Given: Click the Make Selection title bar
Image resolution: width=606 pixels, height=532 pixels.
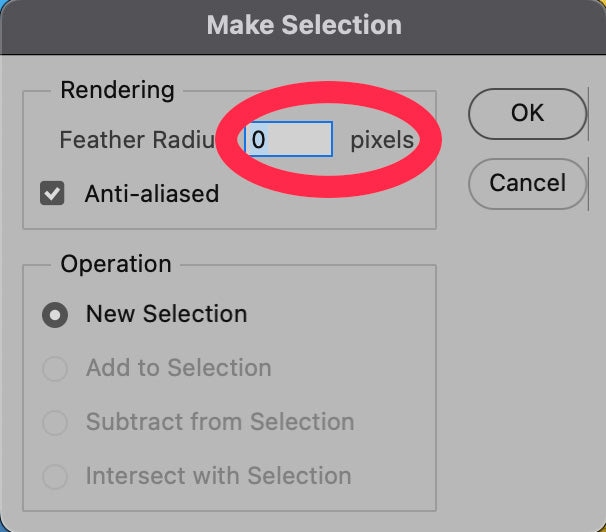Looking at the screenshot, I should pyautogui.click(x=304, y=25).
